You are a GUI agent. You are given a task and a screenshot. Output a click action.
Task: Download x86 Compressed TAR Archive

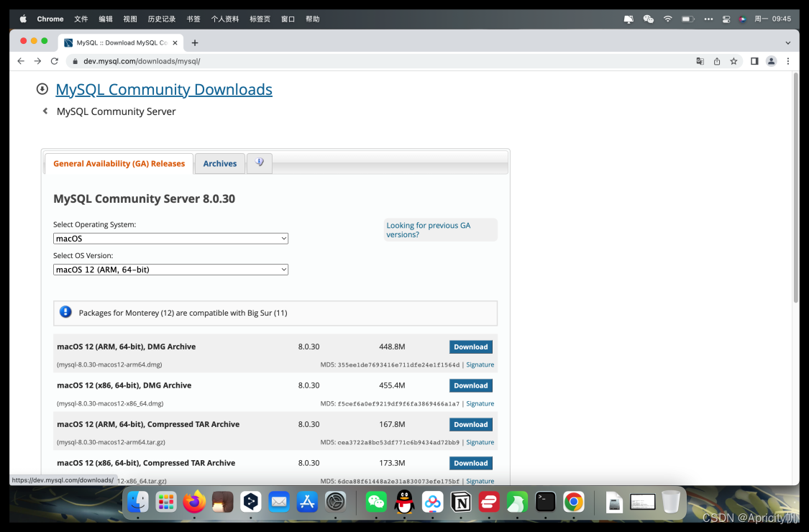click(470, 463)
